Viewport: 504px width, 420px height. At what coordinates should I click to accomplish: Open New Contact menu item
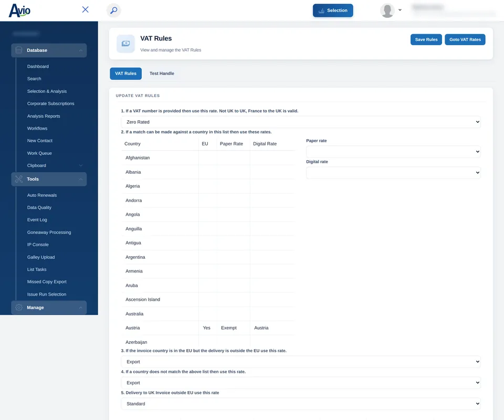click(x=39, y=141)
